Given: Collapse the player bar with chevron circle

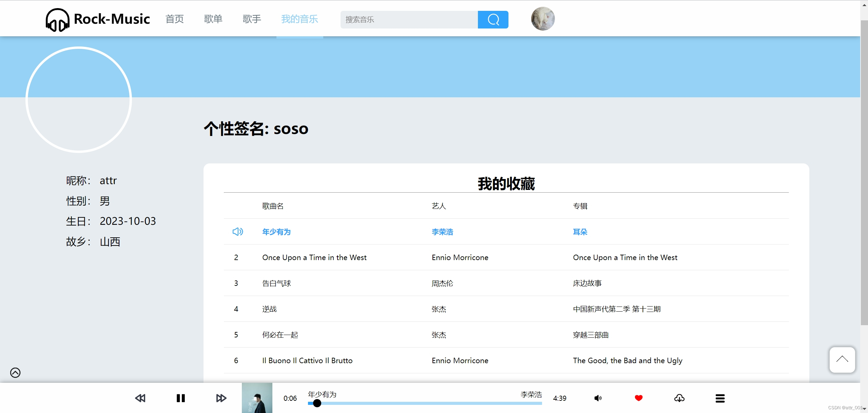Looking at the screenshot, I should pos(15,373).
